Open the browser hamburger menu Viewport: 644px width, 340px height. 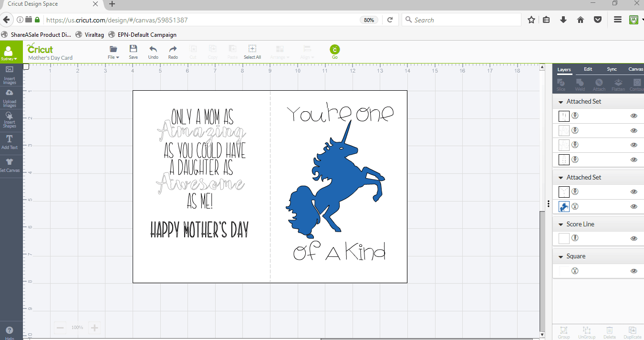[618, 20]
